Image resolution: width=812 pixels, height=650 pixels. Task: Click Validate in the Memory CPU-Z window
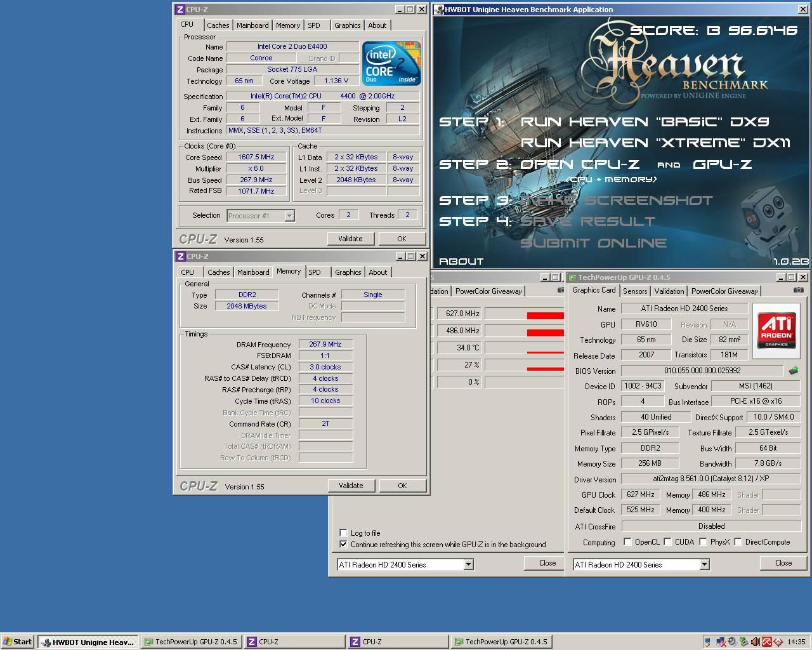(x=351, y=486)
